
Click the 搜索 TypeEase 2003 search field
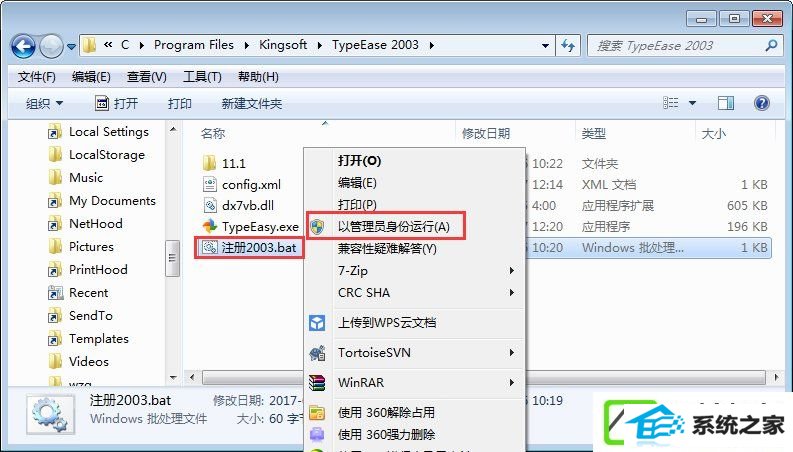click(x=676, y=46)
